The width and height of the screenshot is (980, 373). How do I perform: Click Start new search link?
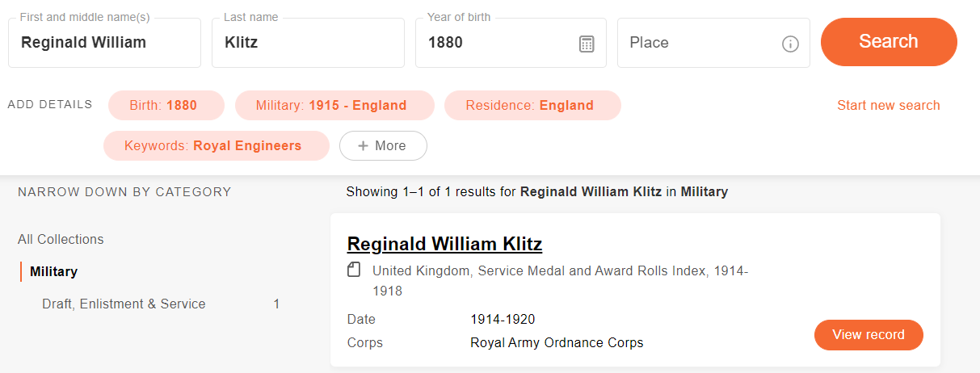click(889, 105)
